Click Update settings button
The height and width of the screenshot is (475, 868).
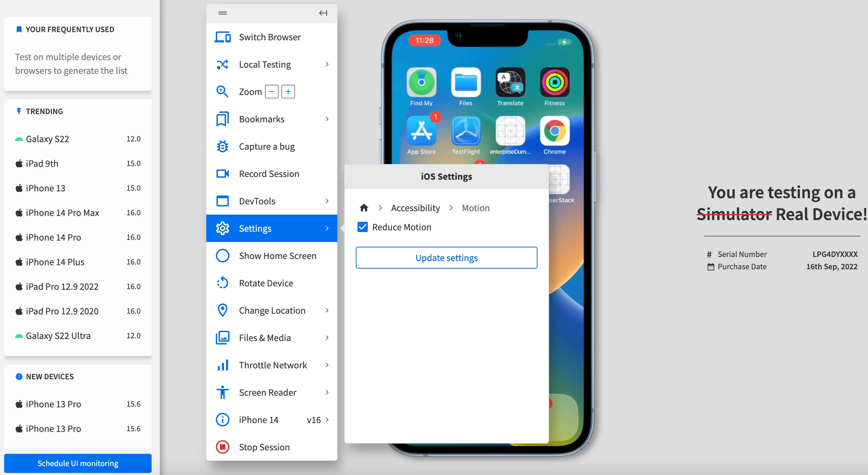click(447, 257)
